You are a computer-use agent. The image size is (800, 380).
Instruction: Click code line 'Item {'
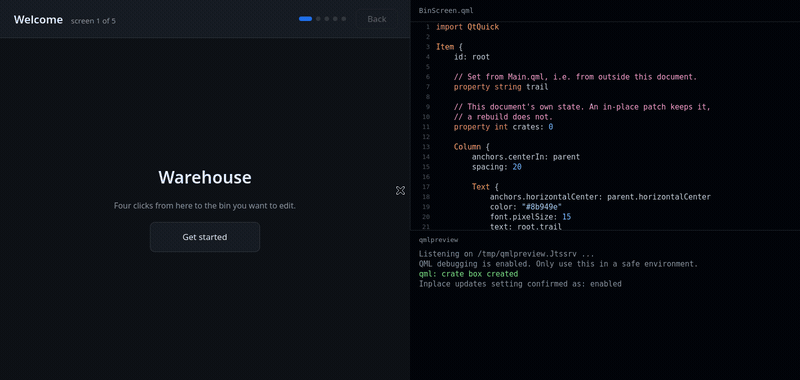(x=449, y=47)
